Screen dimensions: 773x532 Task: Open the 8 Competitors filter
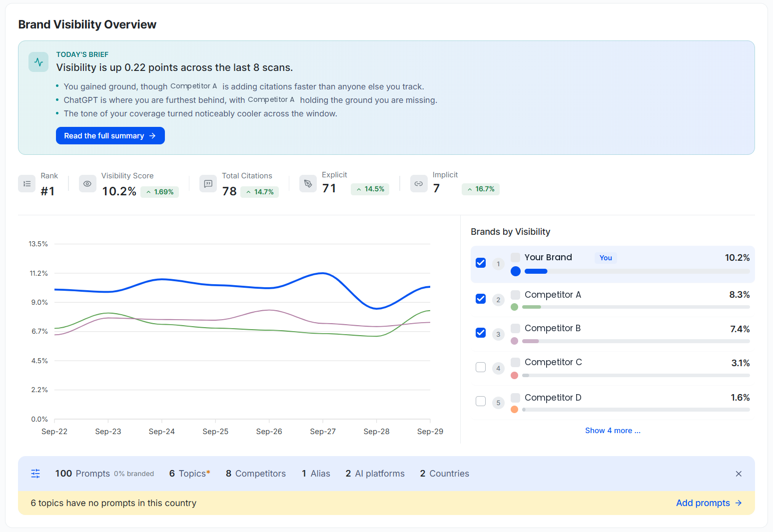[256, 474]
